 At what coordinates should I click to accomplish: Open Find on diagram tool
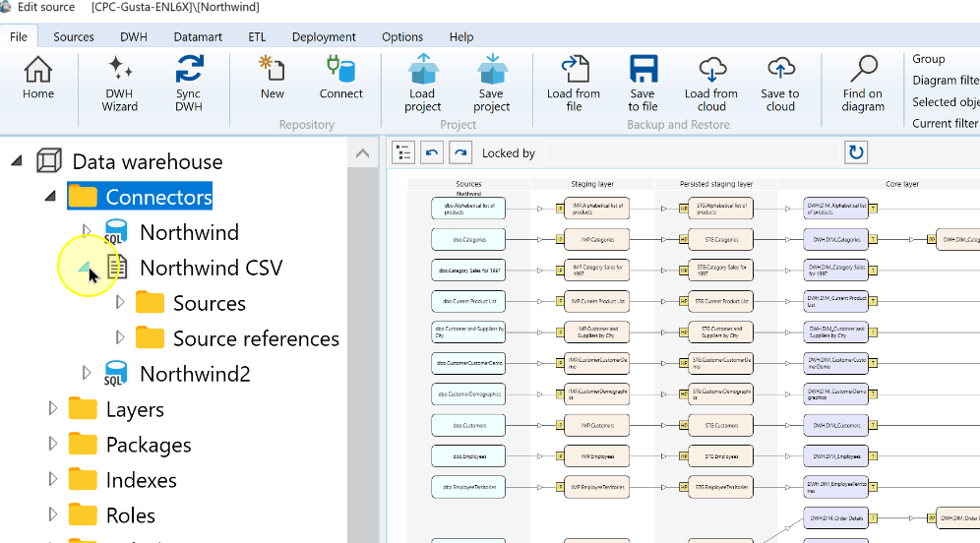tap(863, 84)
